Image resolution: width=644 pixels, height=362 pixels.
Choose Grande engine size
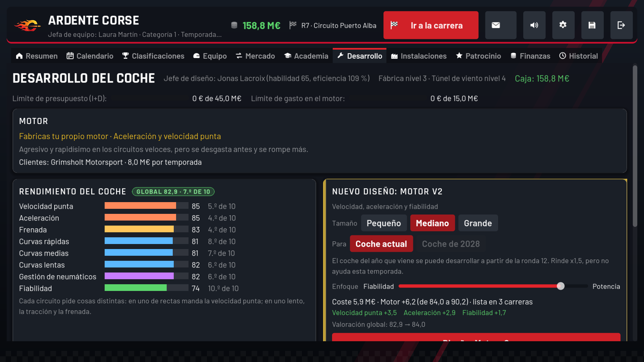478,223
